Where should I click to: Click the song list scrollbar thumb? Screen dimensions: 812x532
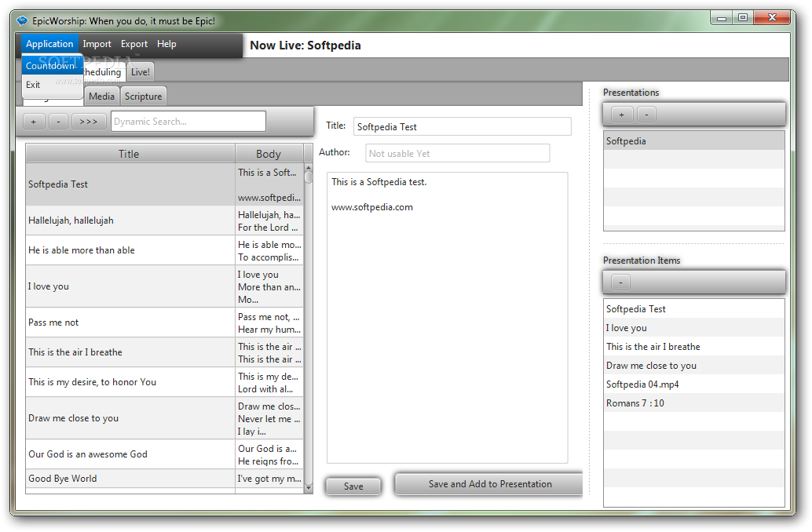click(309, 177)
